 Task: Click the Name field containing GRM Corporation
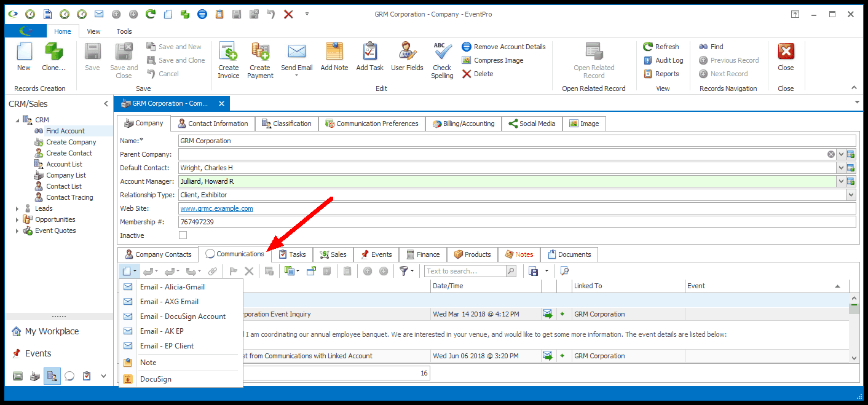(517, 141)
